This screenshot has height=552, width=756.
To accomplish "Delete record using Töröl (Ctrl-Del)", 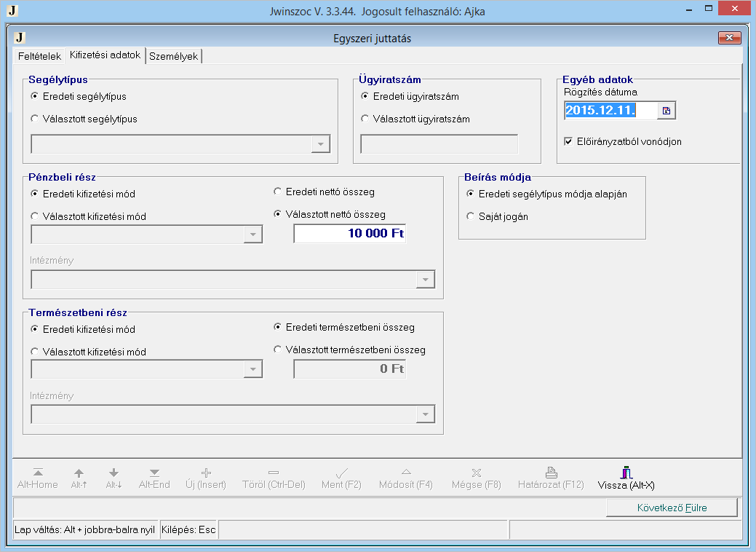I will point(274,478).
